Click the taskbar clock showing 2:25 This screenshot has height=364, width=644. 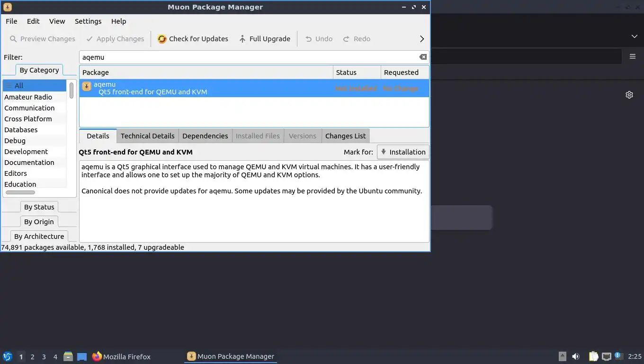635,356
